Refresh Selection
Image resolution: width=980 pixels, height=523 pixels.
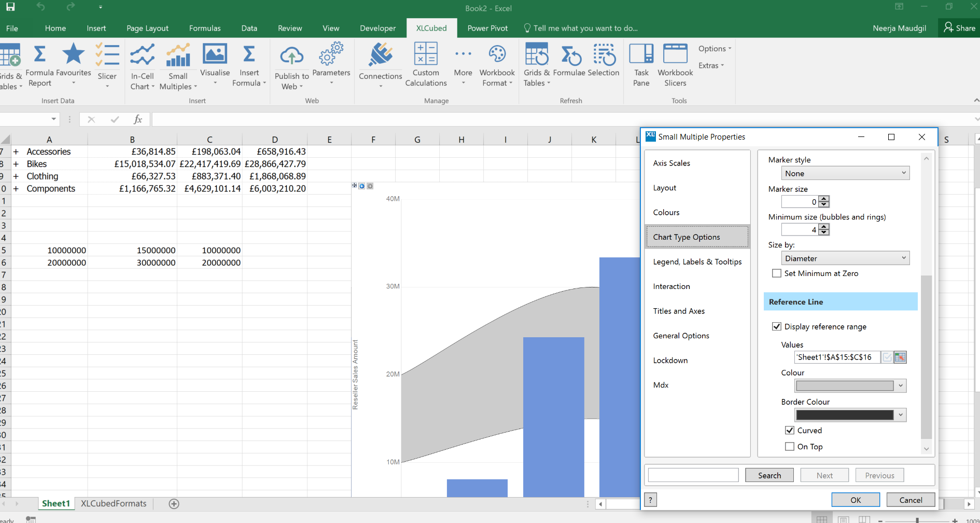point(604,60)
